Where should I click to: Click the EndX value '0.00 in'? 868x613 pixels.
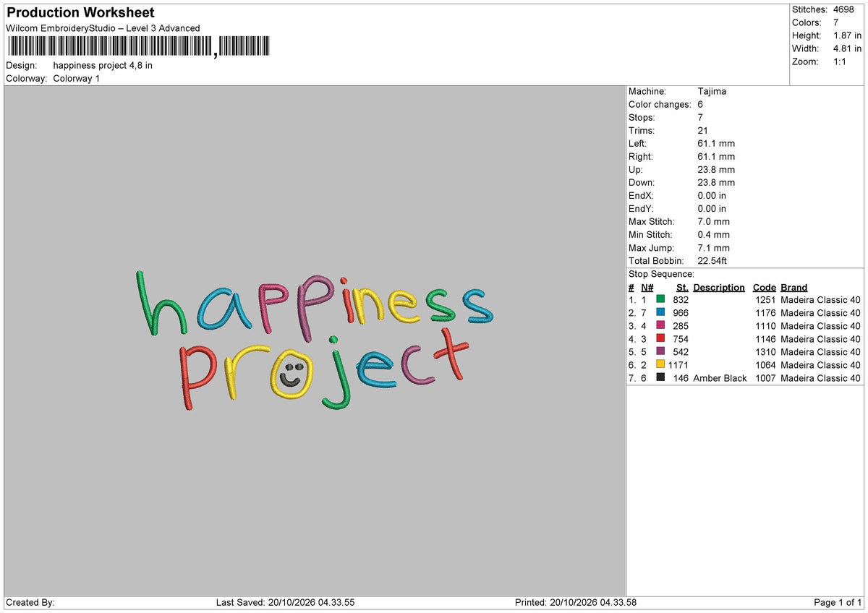pyautogui.click(x=712, y=195)
